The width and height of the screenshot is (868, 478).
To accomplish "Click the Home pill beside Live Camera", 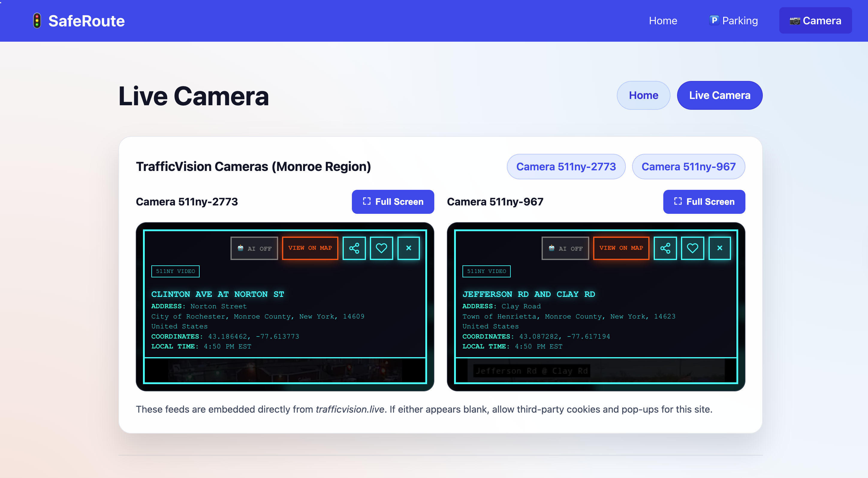I will (643, 95).
